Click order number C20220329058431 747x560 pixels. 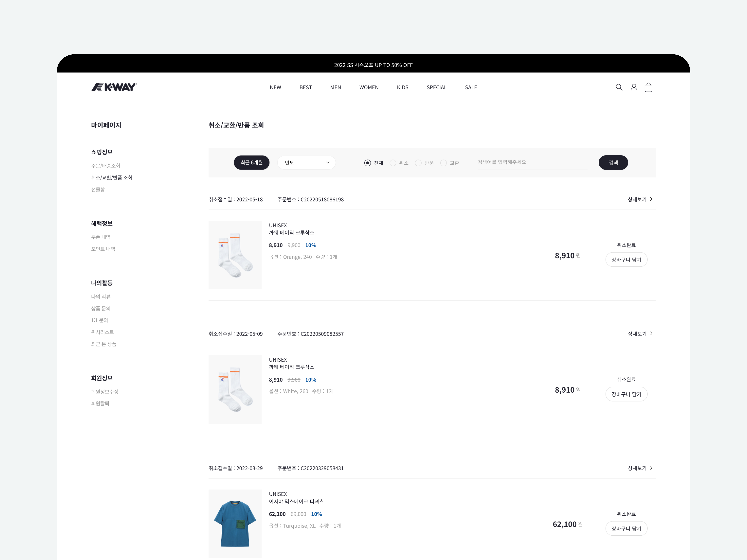click(x=322, y=468)
